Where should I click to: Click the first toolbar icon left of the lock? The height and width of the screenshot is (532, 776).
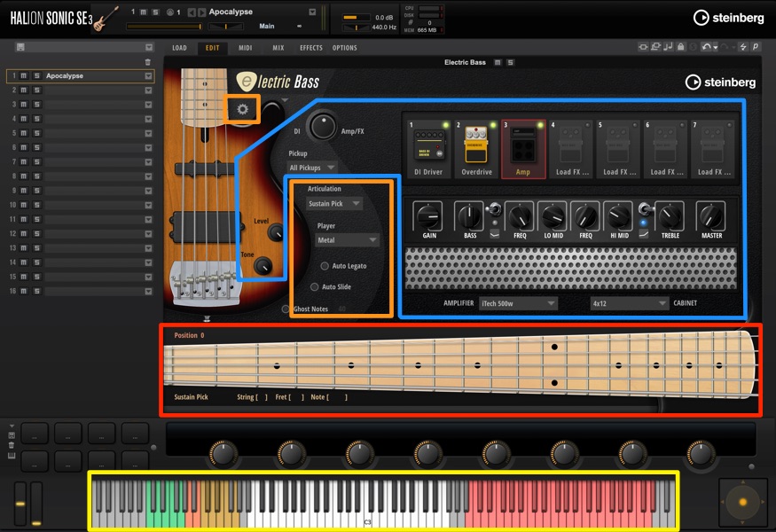click(x=643, y=47)
